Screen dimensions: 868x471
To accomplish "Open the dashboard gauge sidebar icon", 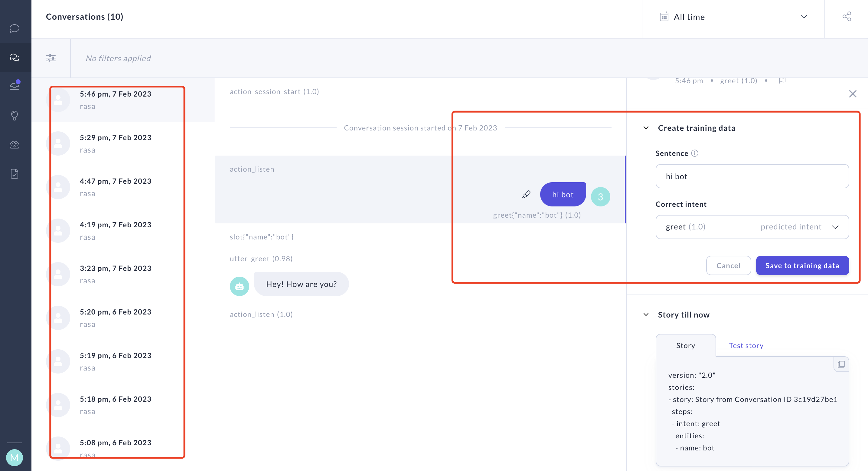I will pyautogui.click(x=15, y=145).
